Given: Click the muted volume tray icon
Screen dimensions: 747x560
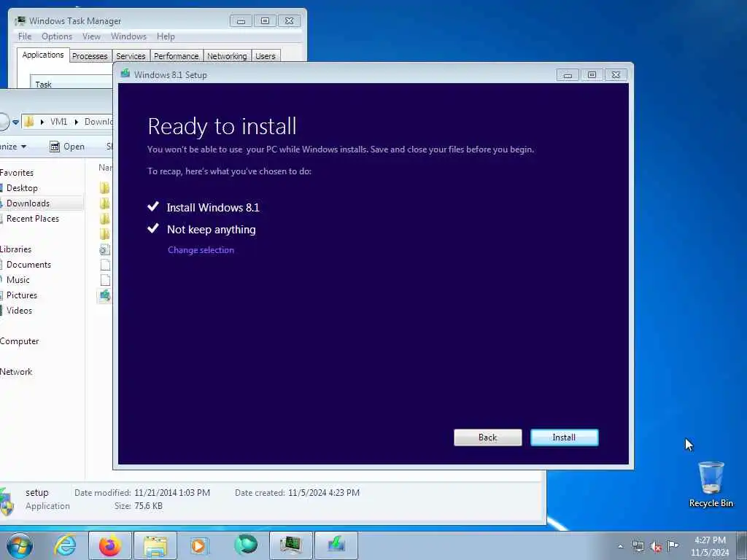Looking at the screenshot, I should [656, 547].
